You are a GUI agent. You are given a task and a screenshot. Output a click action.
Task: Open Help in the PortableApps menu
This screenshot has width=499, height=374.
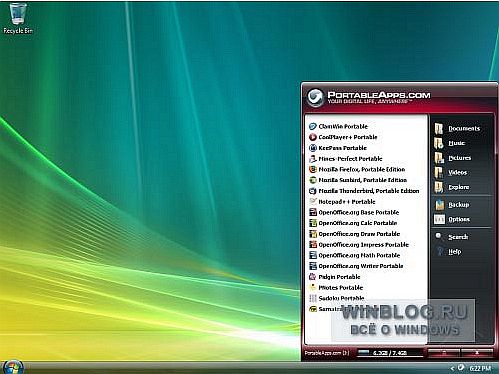coord(448,252)
